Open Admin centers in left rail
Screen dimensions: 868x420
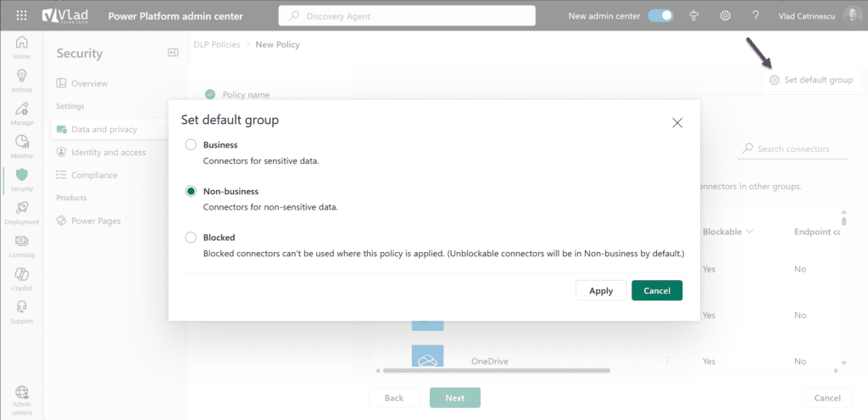coord(21,400)
